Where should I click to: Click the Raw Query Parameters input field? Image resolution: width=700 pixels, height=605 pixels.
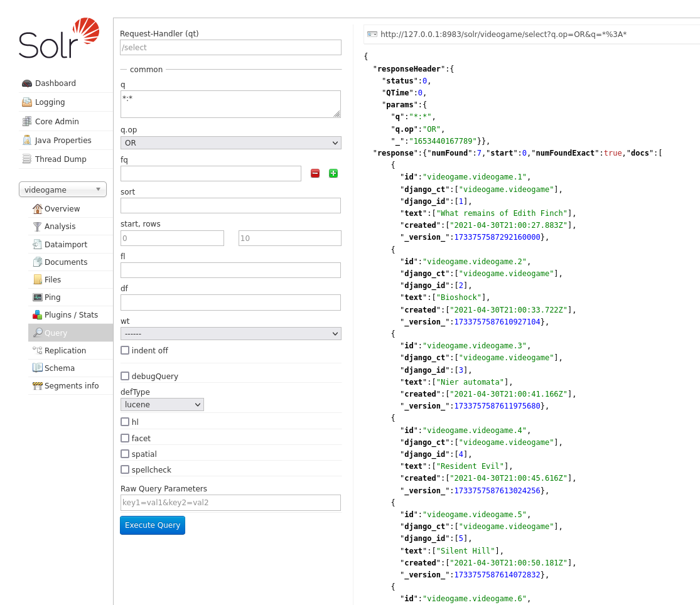[x=230, y=503]
